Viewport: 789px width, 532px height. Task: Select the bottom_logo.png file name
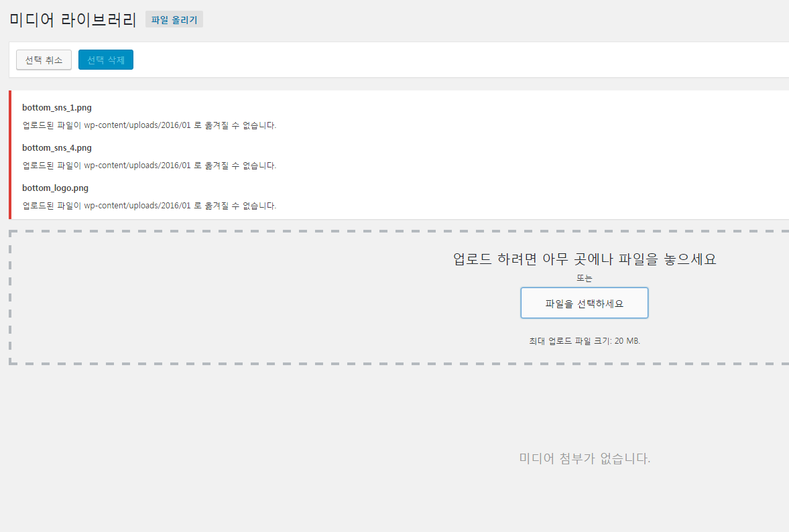click(x=55, y=188)
